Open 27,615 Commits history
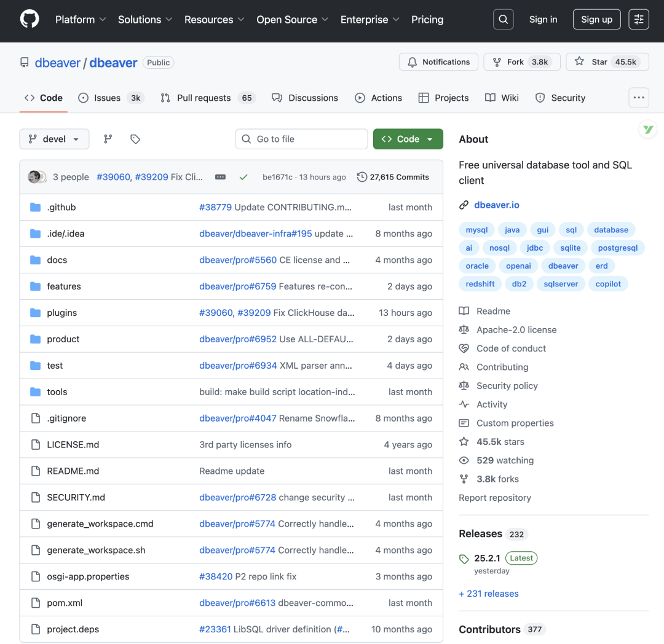The image size is (664, 644). pyautogui.click(x=393, y=177)
